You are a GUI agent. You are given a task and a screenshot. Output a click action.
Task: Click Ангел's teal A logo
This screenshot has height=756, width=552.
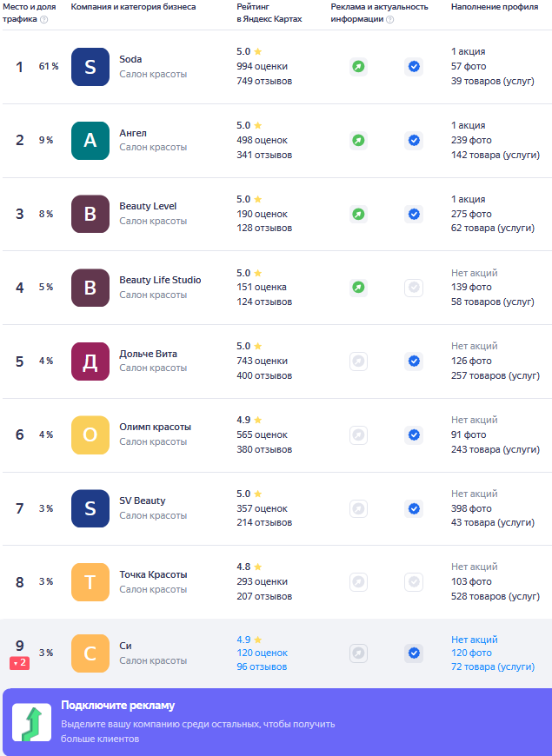(90, 140)
